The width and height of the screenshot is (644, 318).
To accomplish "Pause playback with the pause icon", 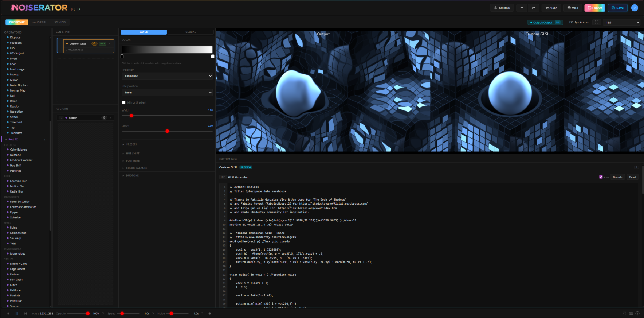I will [x=16, y=313].
